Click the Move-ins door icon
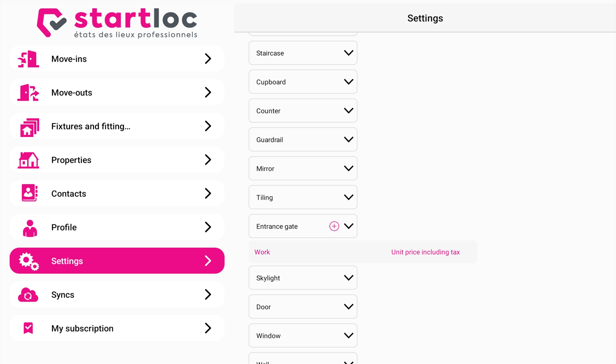Viewport: 616px width, 364px height. 28,59
